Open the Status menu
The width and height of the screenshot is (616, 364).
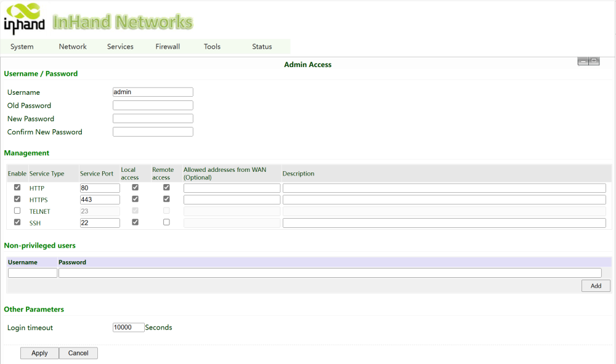point(262,47)
